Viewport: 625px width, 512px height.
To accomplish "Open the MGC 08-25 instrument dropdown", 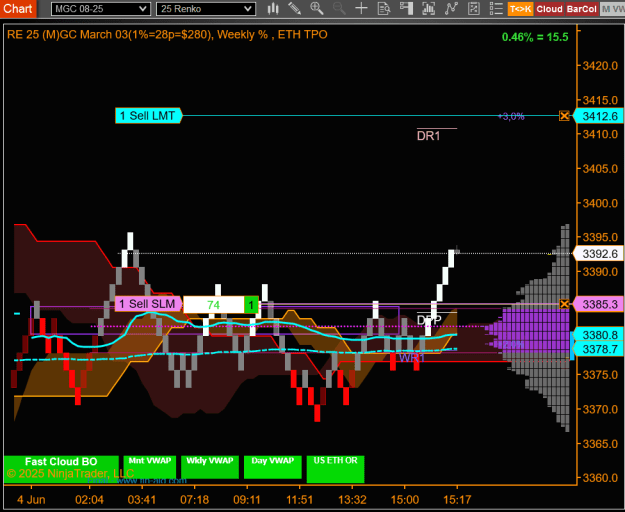I will (x=101, y=9).
